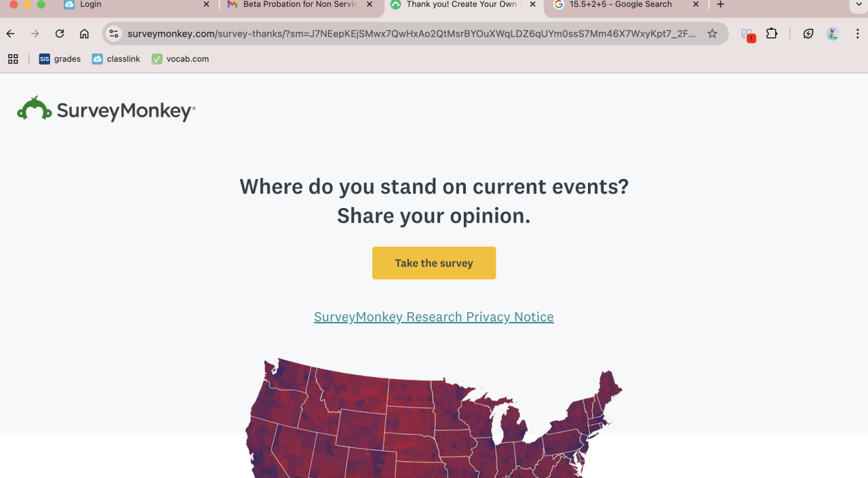Bookmark this page with the star icon
Image resolution: width=868 pixels, height=478 pixels.
[712, 34]
